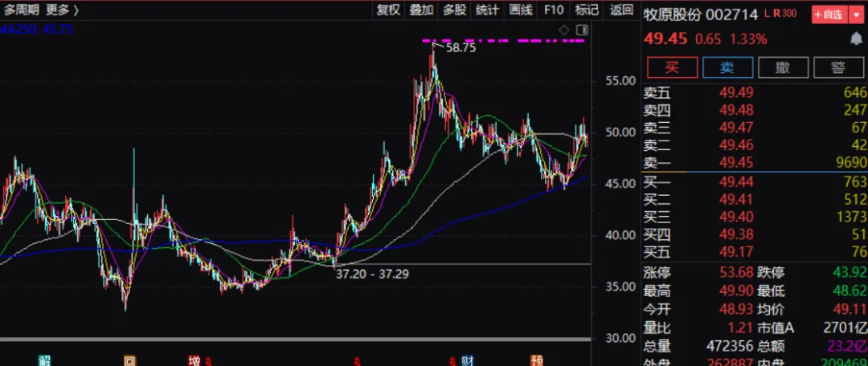
Task: Click the 300 index tag by the stock code
Action: pos(789,14)
